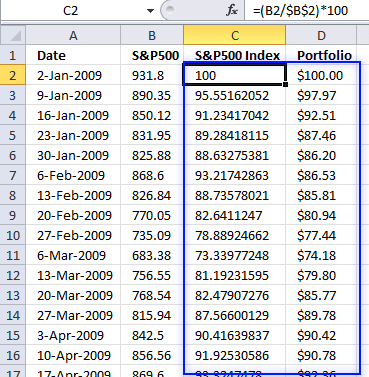Select column C header
The width and height of the screenshot is (369, 377).
pos(235,35)
